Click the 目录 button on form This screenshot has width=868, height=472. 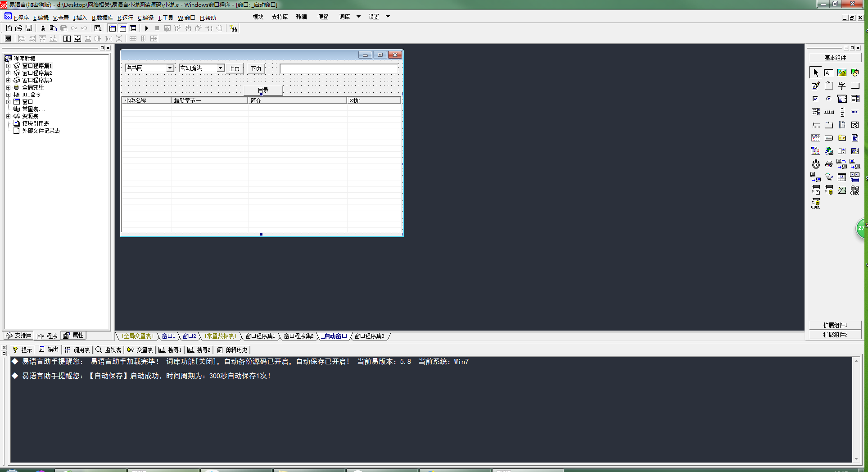pos(263,90)
